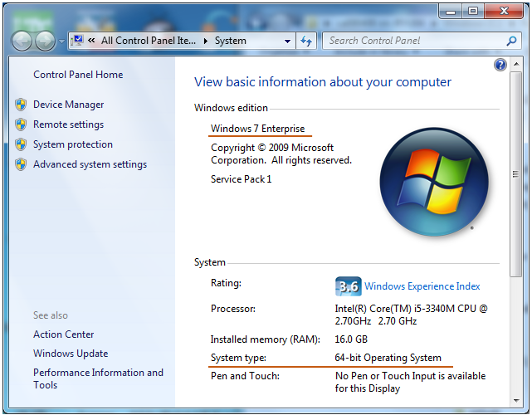The width and height of the screenshot is (532, 415).
Task: Click shield icon beside System protection
Action: pos(21,144)
